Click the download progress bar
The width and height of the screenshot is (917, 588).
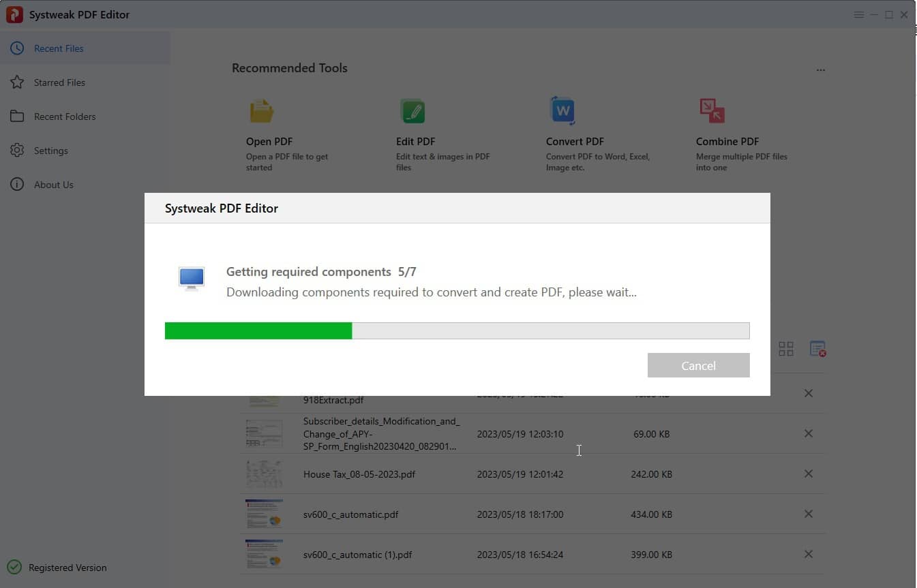click(457, 330)
